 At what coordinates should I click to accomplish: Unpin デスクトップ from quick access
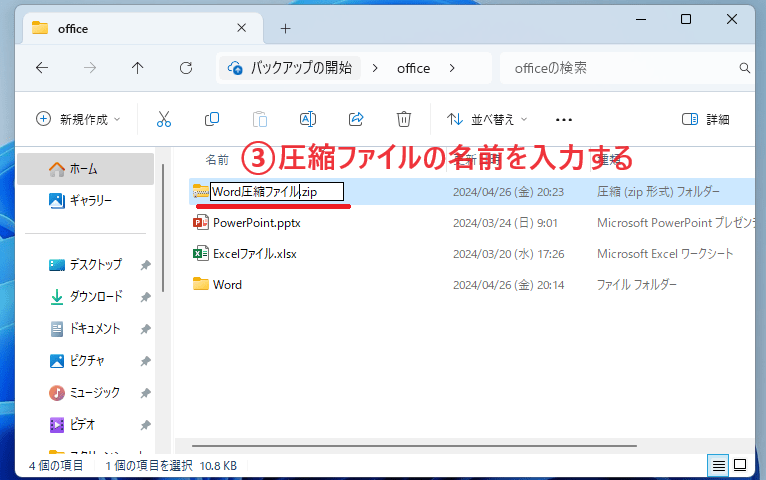coord(145,265)
